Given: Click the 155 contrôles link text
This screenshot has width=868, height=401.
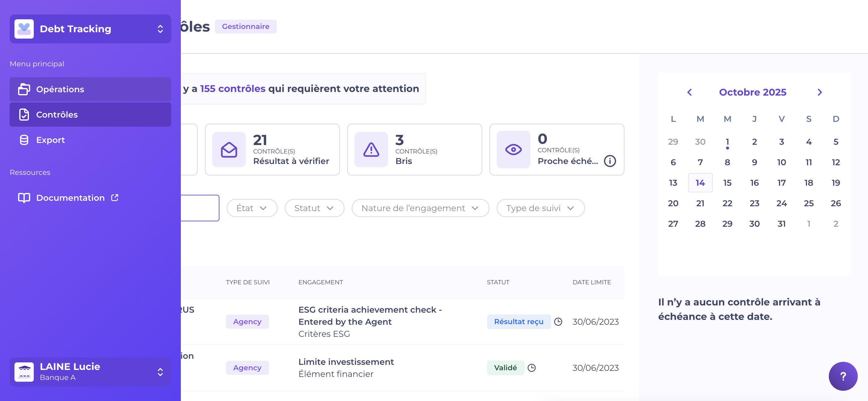Looking at the screenshot, I should pos(232,89).
